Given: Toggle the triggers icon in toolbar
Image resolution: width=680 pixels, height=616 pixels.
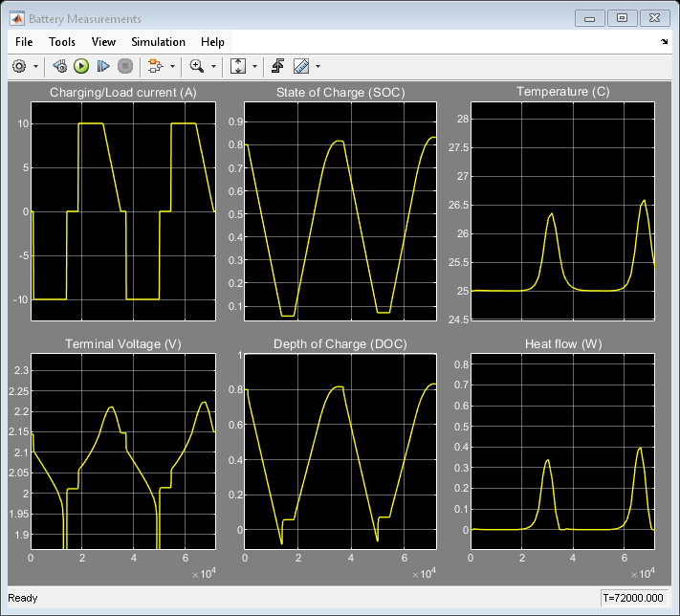Looking at the screenshot, I should [x=277, y=66].
